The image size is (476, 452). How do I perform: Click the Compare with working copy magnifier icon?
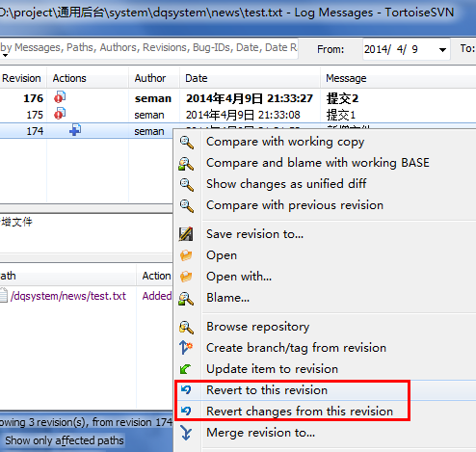coord(187,142)
